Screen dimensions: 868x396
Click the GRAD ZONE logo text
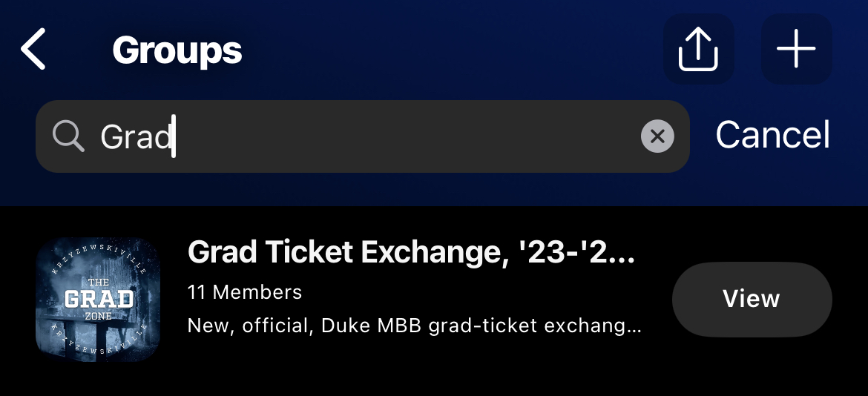(x=98, y=300)
